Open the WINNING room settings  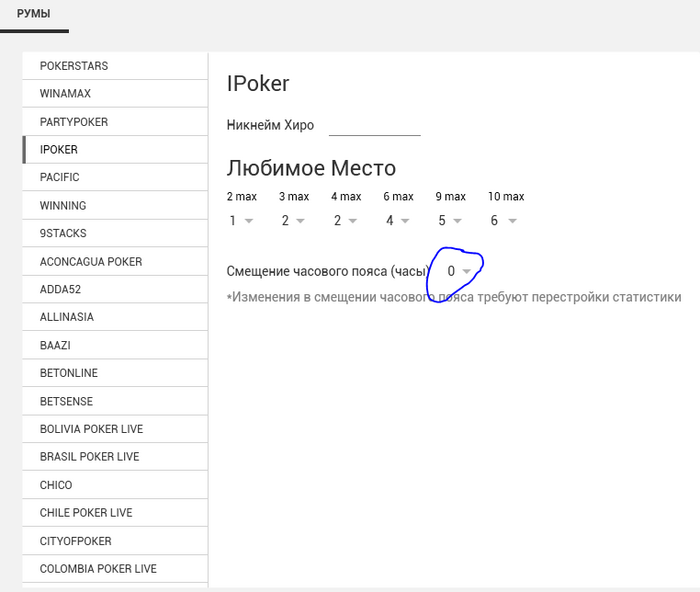click(115, 205)
